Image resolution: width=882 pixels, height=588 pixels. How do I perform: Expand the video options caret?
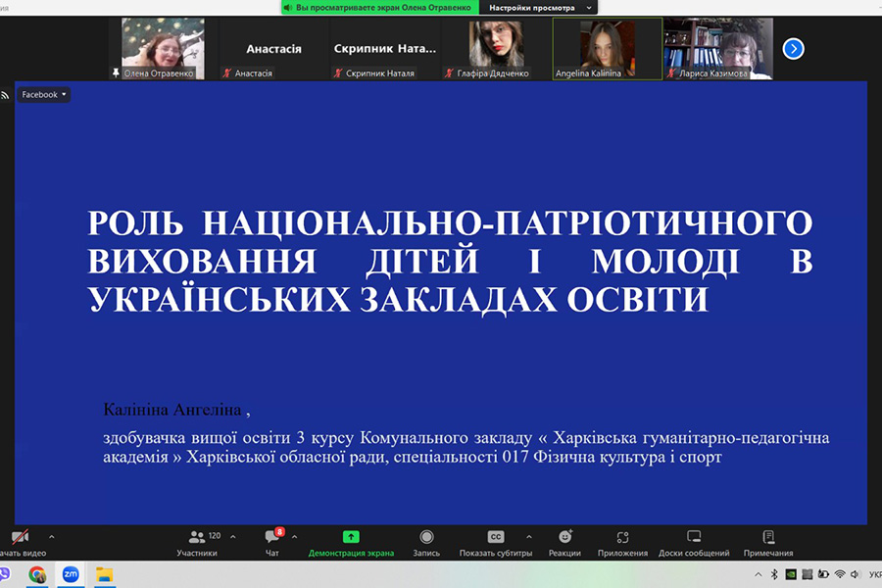(52, 537)
